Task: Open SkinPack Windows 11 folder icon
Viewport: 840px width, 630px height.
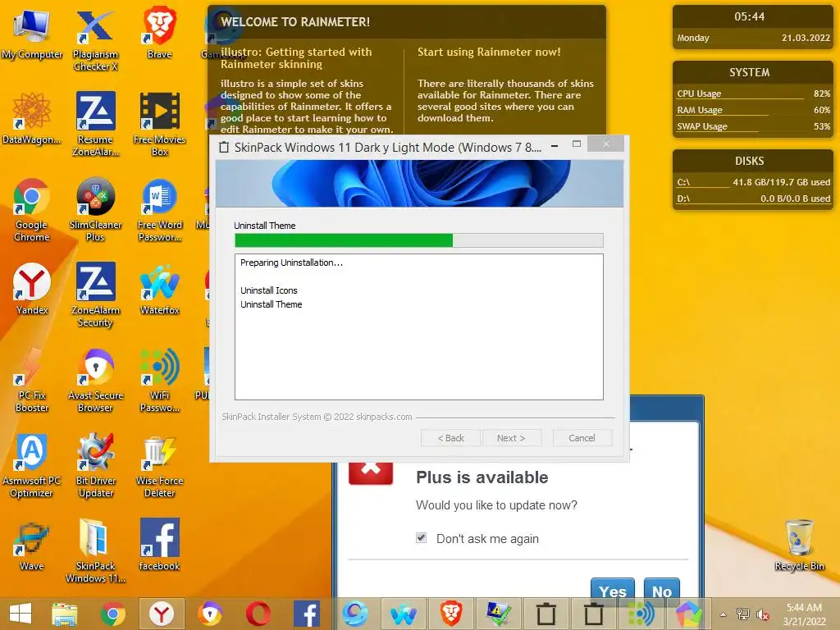Action: [x=95, y=550]
